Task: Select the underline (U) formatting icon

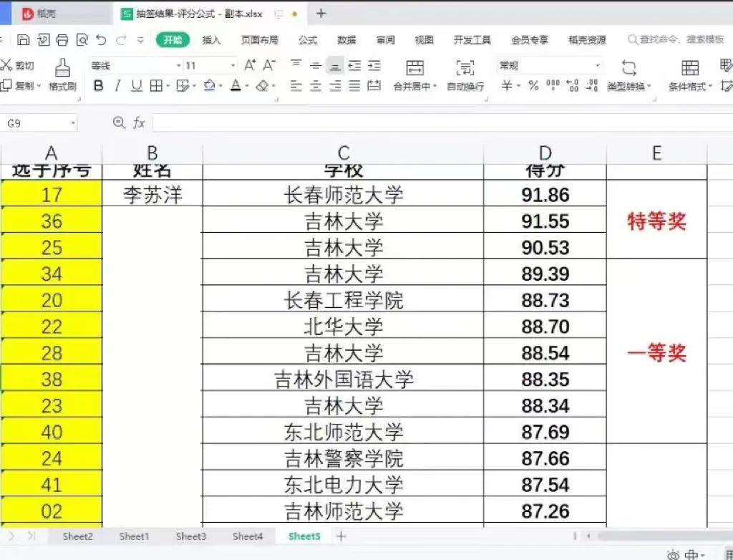Action: 136,85
